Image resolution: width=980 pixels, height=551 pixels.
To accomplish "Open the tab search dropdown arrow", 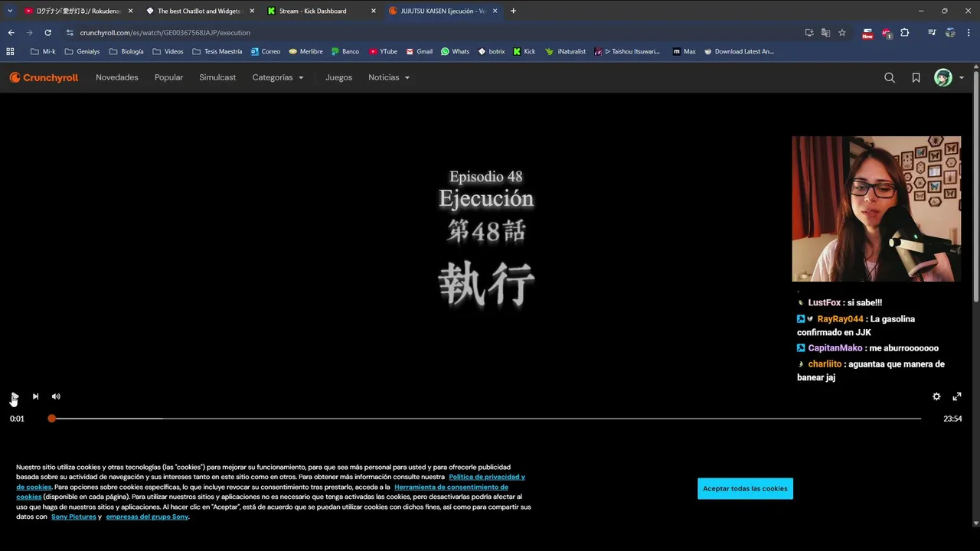I will coord(10,11).
